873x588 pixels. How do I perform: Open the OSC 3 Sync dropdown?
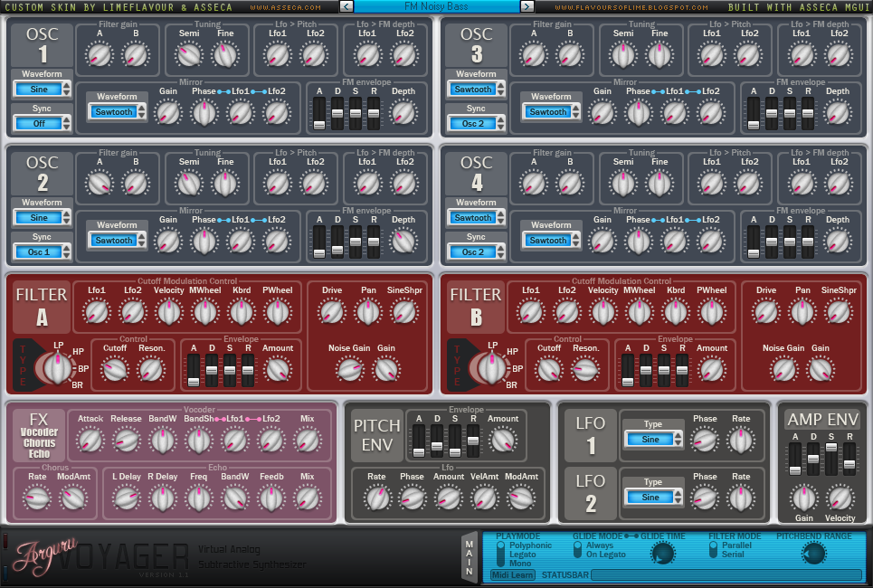coord(476,123)
